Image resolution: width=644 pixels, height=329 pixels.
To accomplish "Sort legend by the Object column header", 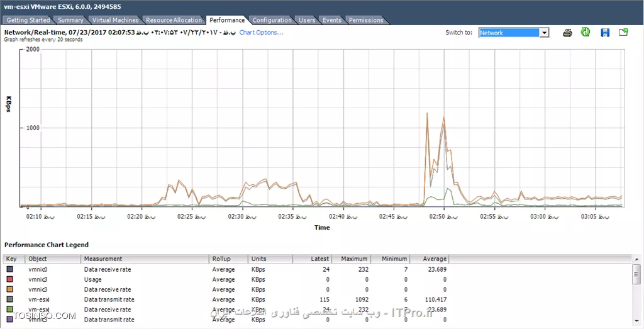I will click(53, 259).
